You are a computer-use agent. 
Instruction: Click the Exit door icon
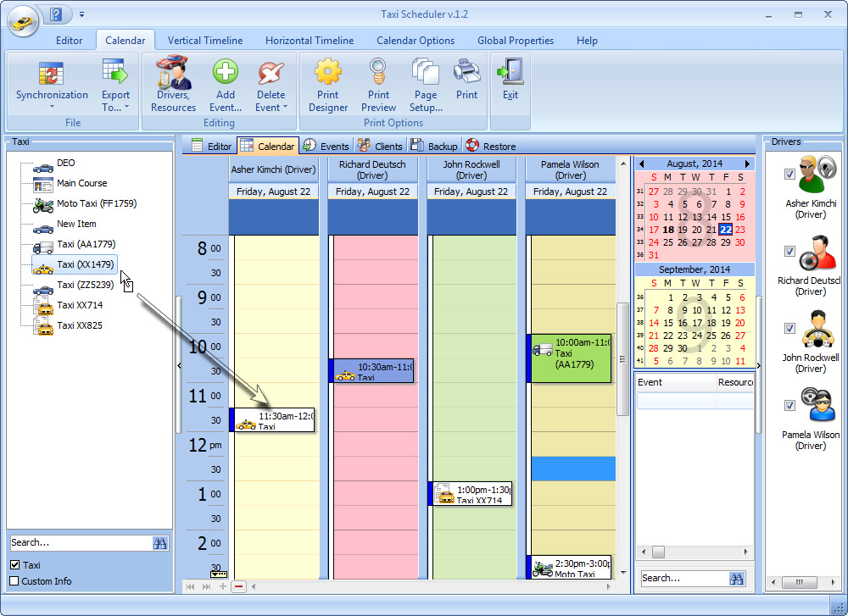click(x=510, y=72)
